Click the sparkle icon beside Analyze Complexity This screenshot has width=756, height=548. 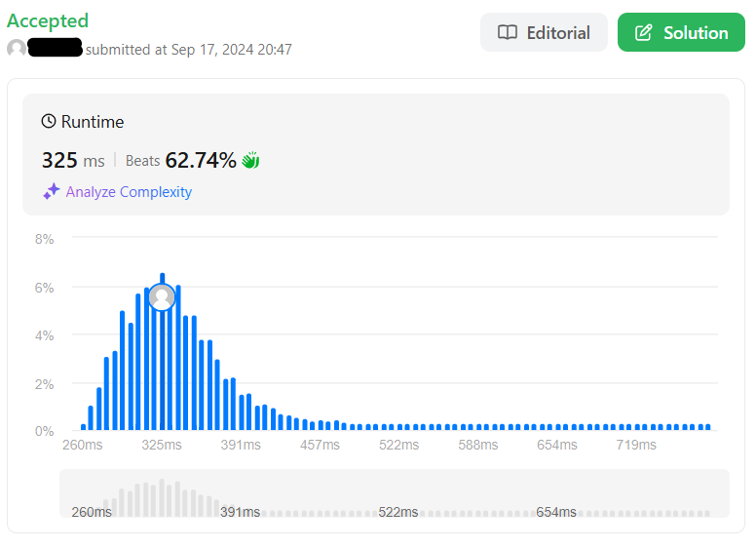pos(52,191)
